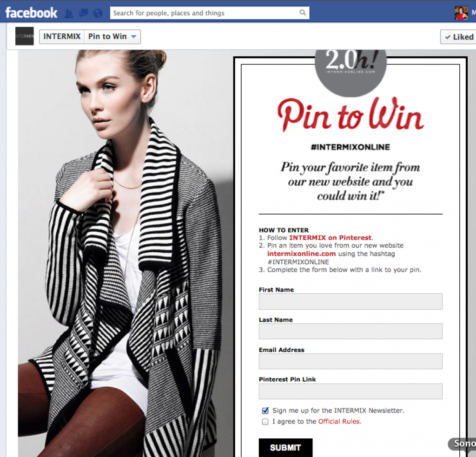
Task: Follow the intermixonline.com link
Action: (301, 254)
